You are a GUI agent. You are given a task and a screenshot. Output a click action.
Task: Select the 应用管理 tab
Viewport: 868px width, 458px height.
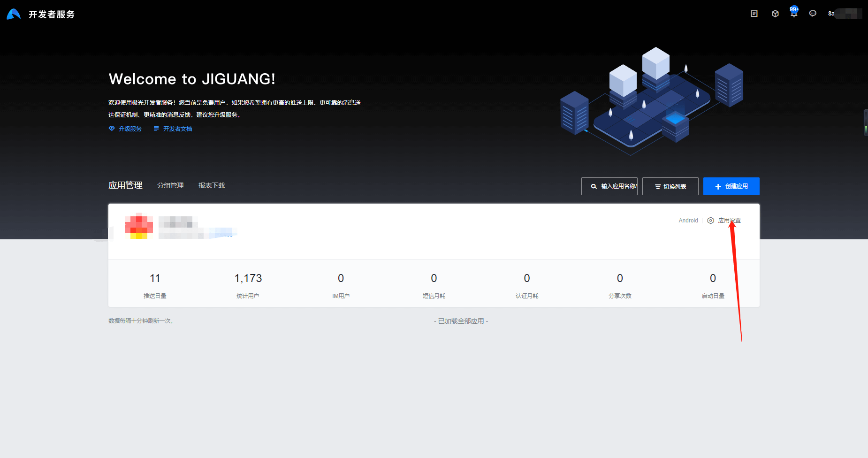[x=125, y=185]
